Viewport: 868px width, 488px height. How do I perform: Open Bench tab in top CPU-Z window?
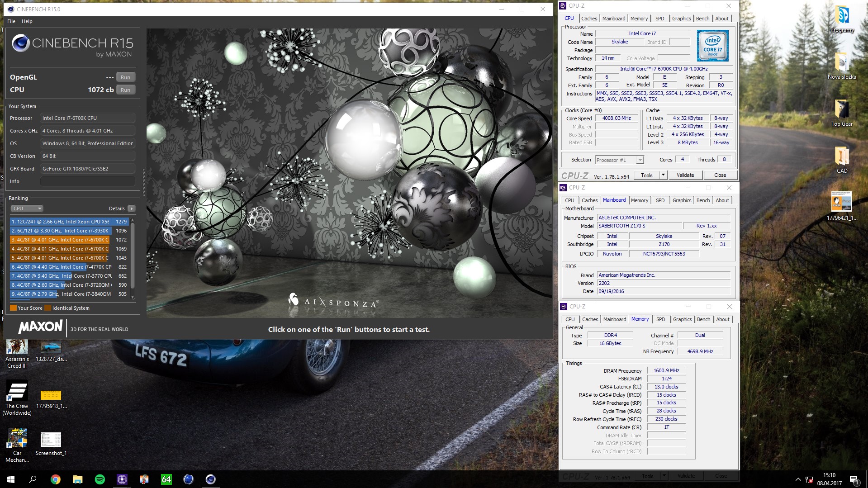coord(702,19)
